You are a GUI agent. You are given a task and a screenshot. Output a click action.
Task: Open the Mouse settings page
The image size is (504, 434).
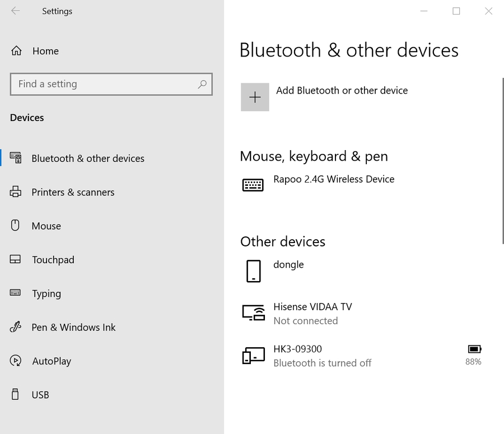46,226
